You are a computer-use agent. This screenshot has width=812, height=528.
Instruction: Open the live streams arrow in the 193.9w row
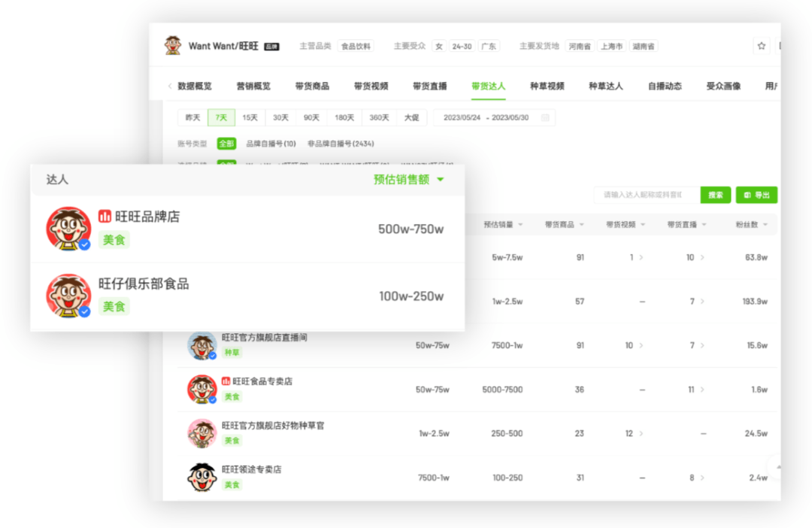pos(702,302)
